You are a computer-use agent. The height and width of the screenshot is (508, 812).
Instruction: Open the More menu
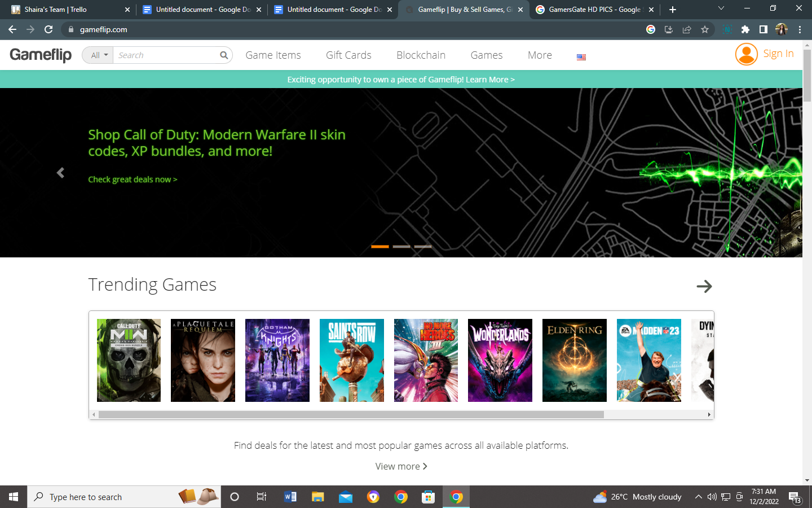pyautogui.click(x=540, y=55)
